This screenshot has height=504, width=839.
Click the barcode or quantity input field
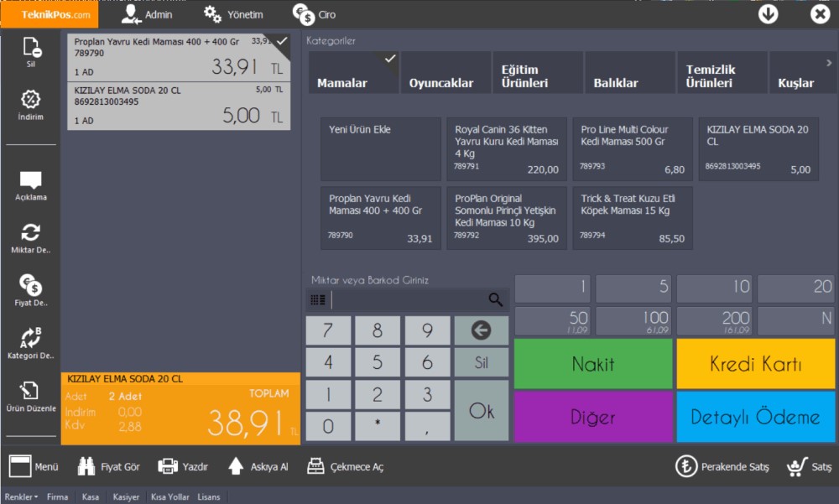tap(409, 300)
